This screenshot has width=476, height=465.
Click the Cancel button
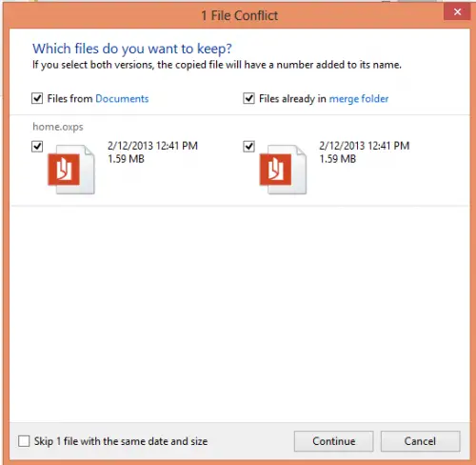tap(420, 441)
